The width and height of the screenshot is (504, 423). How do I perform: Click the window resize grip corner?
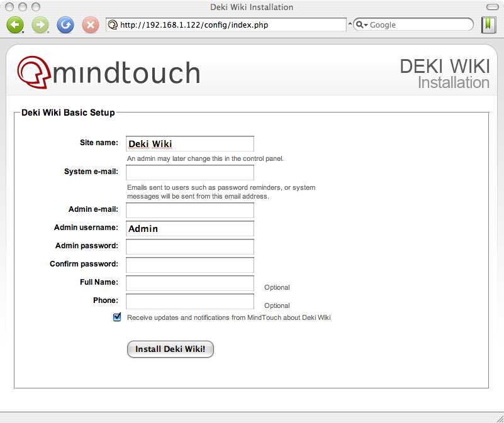(x=500, y=419)
